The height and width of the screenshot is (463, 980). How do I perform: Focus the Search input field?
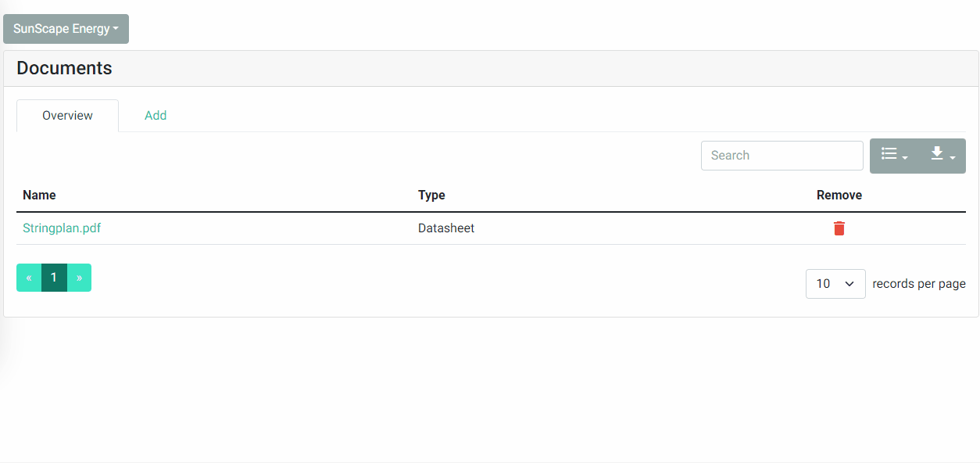[x=782, y=156]
